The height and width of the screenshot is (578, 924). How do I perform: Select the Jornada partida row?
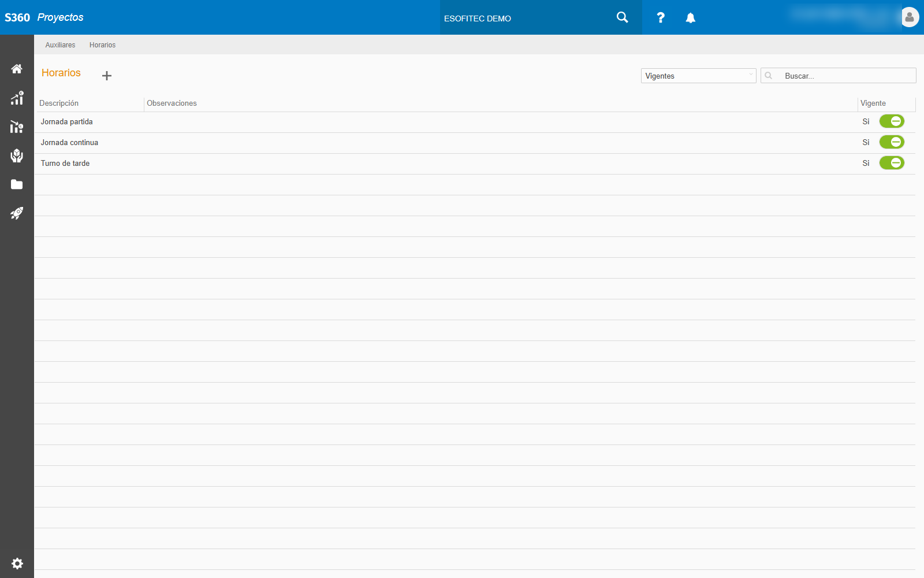(475, 122)
